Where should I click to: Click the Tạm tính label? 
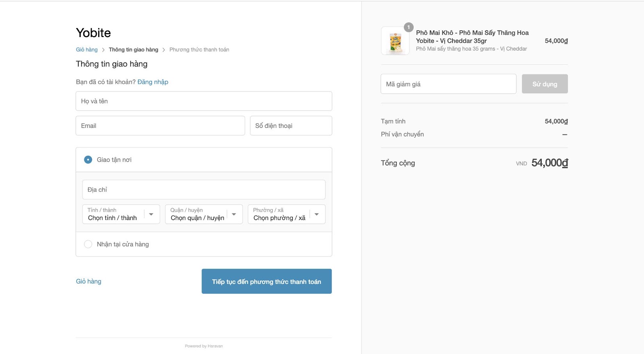pyautogui.click(x=393, y=121)
